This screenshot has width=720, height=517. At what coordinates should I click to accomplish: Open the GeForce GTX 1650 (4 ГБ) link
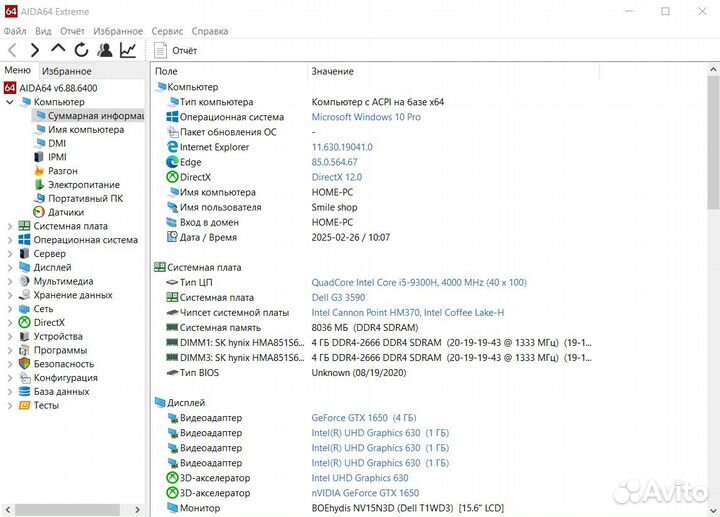click(364, 418)
